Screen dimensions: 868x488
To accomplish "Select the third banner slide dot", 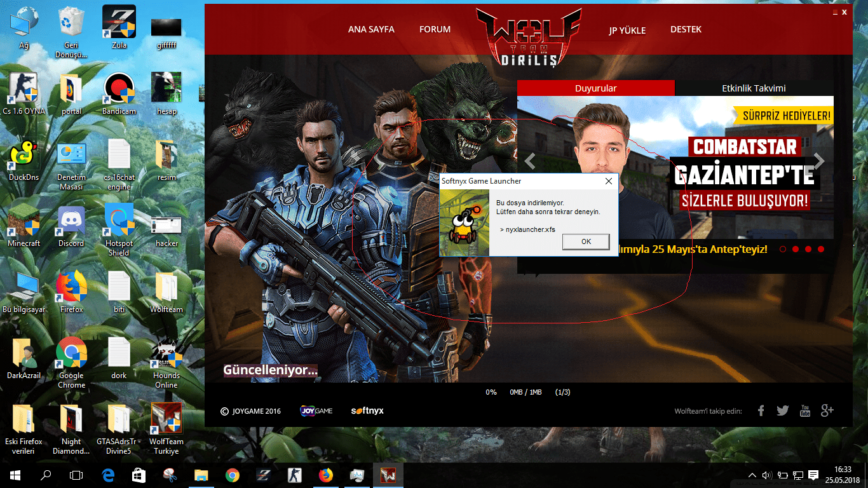I will 808,249.
